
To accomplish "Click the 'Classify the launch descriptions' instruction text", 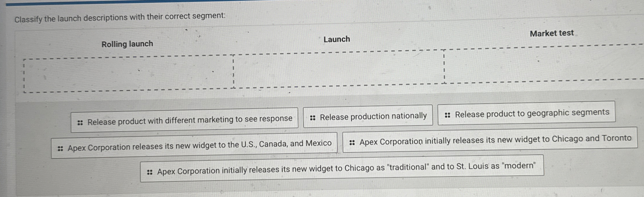I will [120, 18].
